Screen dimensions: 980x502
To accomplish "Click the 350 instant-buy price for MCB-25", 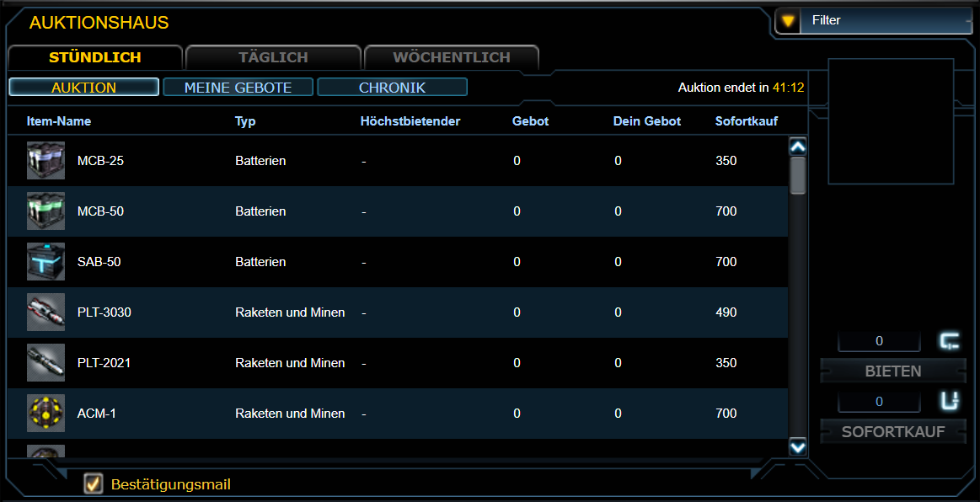I will click(726, 161).
